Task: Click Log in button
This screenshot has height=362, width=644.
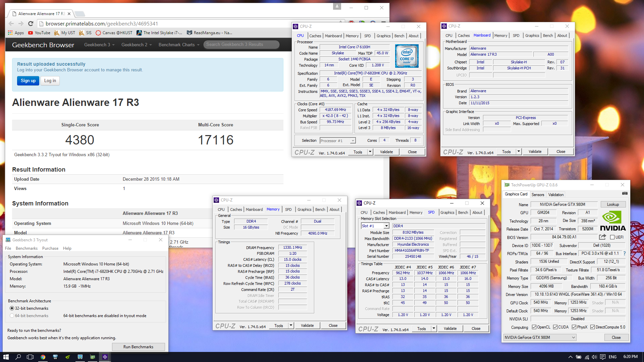Action: tap(50, 81)
